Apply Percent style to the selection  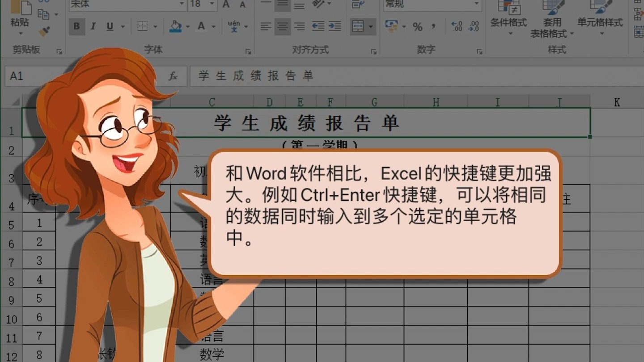click(418, 27)
